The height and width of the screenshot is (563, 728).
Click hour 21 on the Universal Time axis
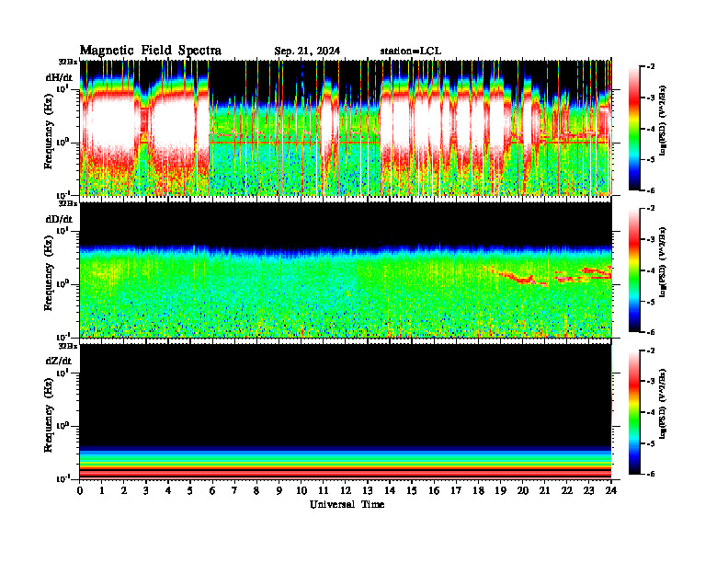(x=544, y=490)
